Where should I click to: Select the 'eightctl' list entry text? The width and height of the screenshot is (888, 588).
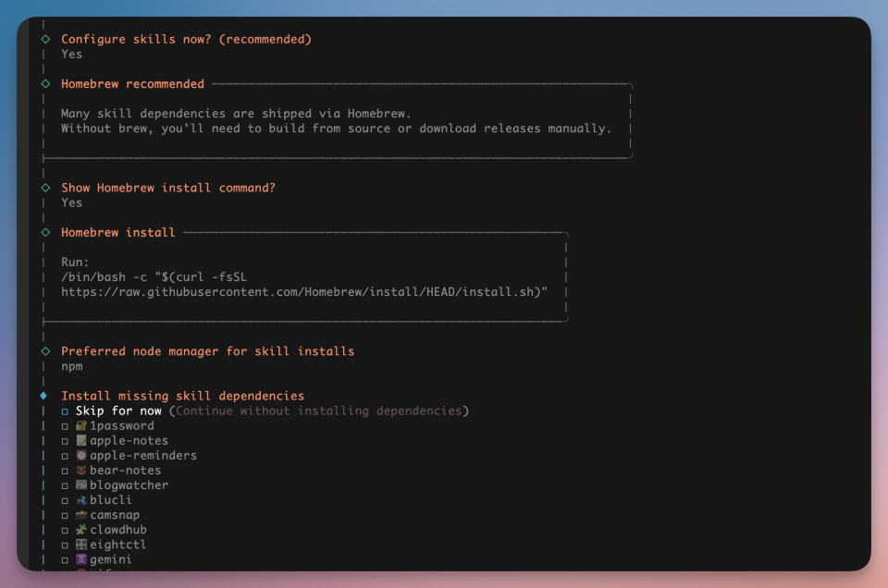[x=118, y=545]
